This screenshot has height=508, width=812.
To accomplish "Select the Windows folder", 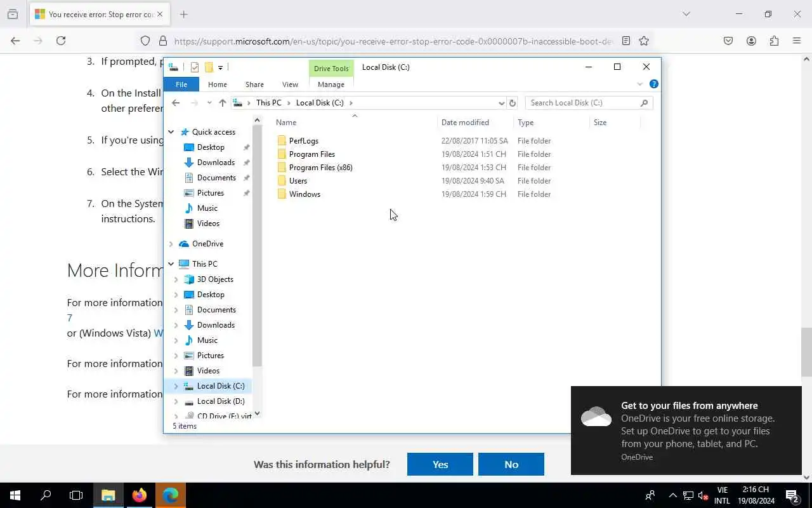I will click(304, 194).
